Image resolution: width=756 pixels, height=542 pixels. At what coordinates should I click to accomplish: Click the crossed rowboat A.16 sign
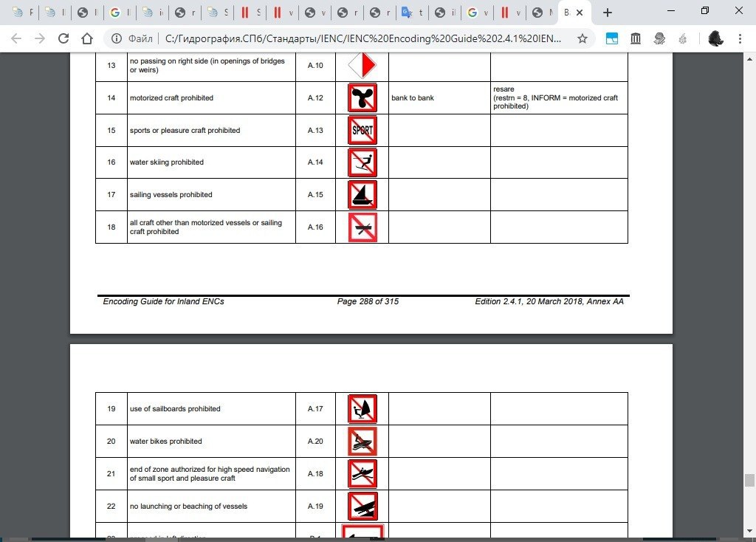[x=362, y=227]
